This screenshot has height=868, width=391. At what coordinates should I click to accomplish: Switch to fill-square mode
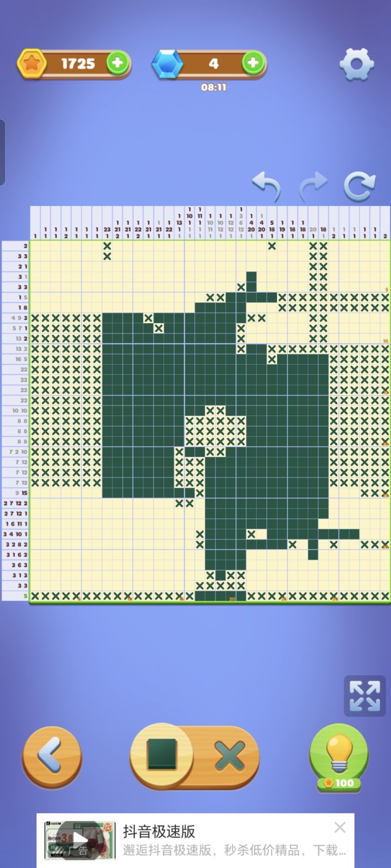(162, 755)
